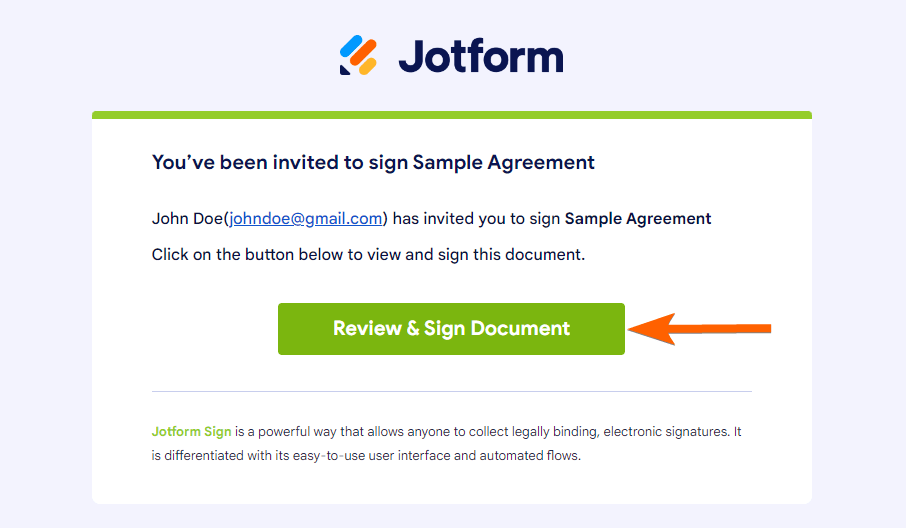Image resolution: width=906 pixels, height=528 pixels.
Task: Click the Jotform wordmark text
Action: click(x=481, y=56)
